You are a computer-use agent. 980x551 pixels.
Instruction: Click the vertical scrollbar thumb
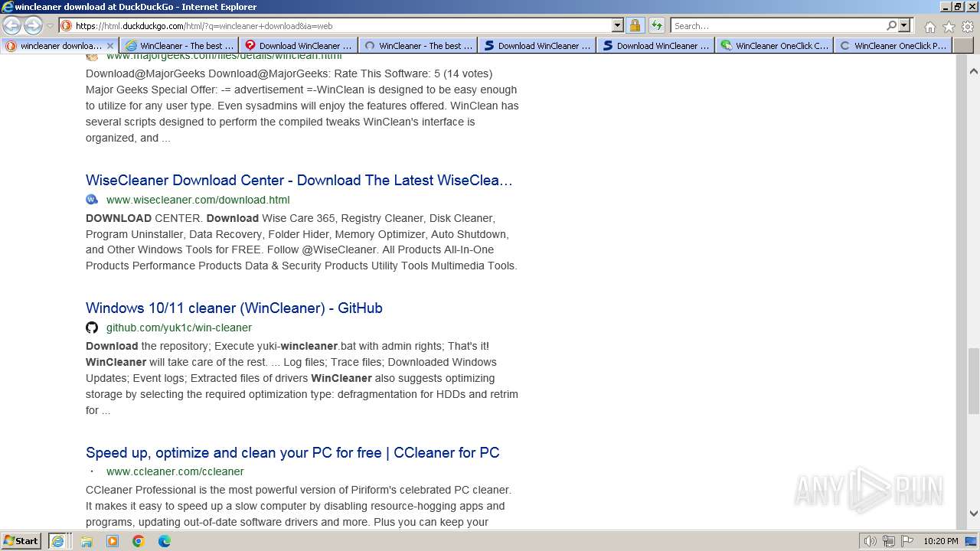pyautogui.click(x=974, y=381)
